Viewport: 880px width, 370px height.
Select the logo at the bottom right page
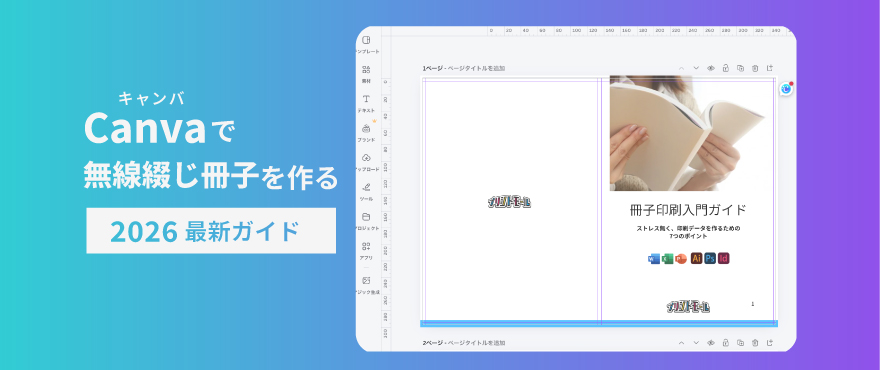pyautogui.click(x=688, y=307)
